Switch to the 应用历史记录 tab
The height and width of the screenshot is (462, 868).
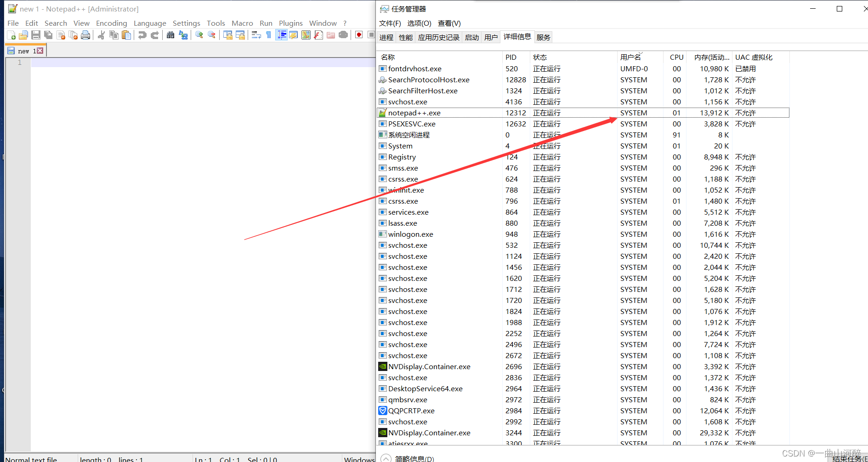click(438, 37)
